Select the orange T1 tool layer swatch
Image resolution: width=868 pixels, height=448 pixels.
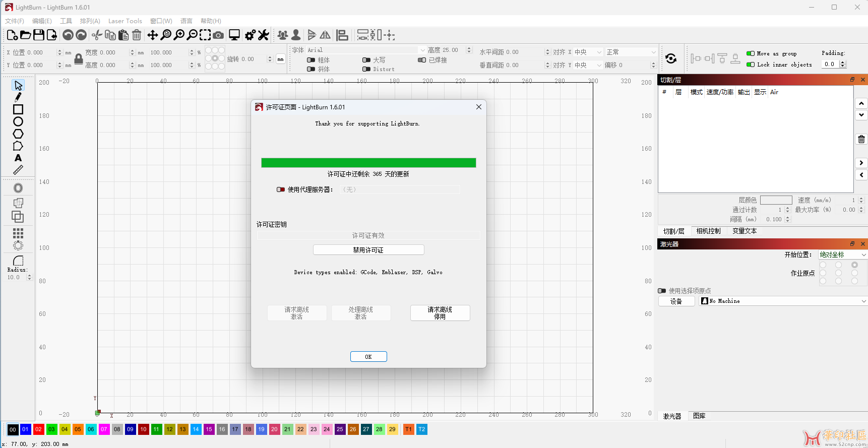[x=408, y=429]
